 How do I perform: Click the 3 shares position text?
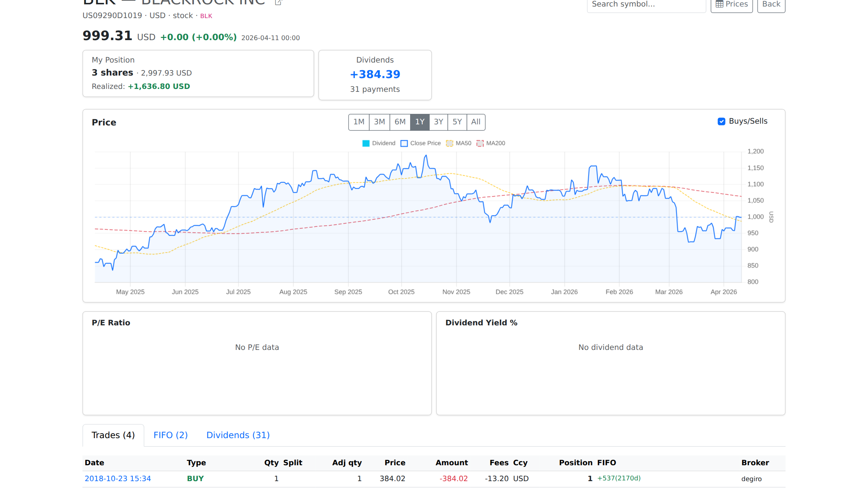(112, 73)
